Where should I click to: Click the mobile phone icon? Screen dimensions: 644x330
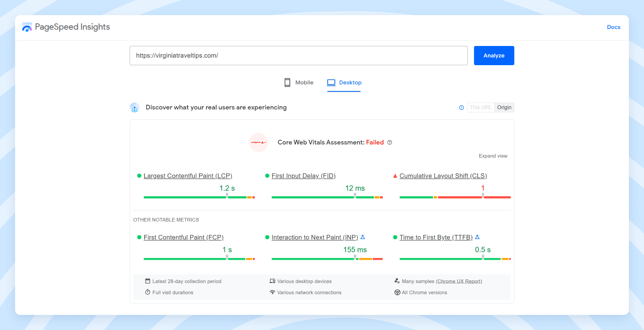click(x=287, y=82)
